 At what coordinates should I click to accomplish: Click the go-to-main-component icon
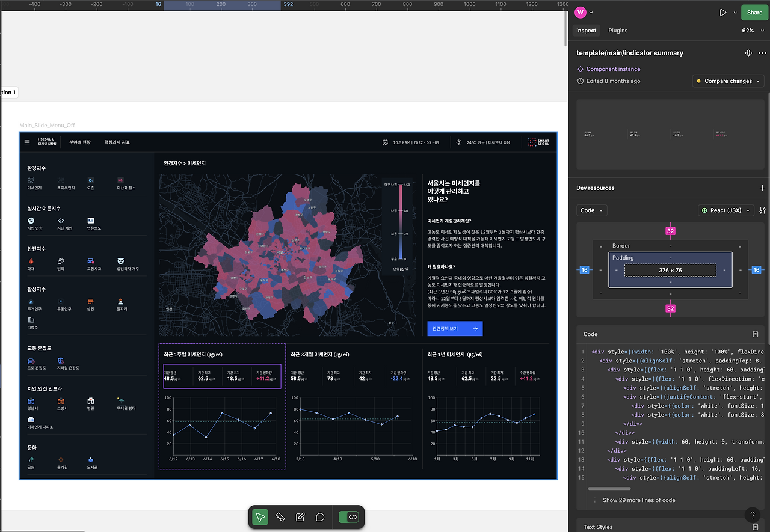coord(748,53)
